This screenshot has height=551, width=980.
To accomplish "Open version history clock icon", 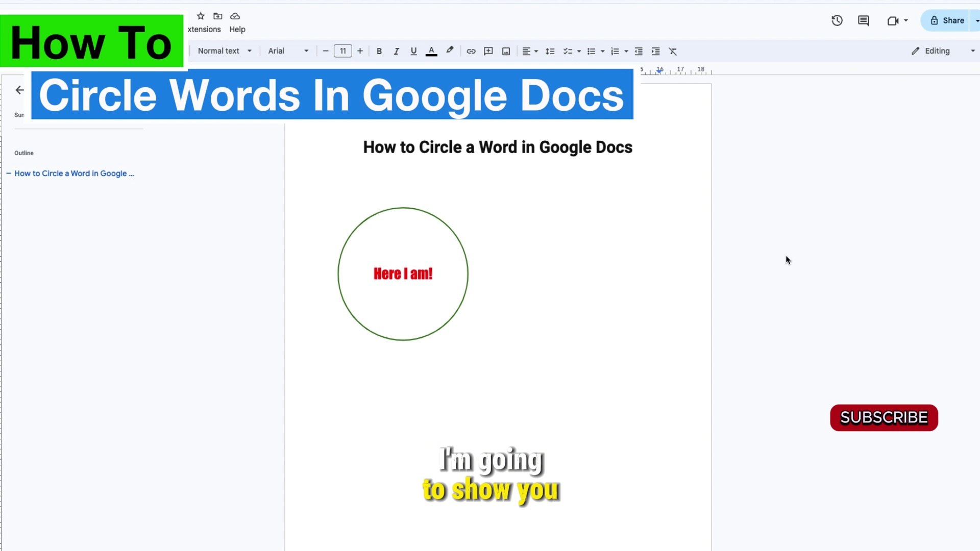I will (837, 20).
